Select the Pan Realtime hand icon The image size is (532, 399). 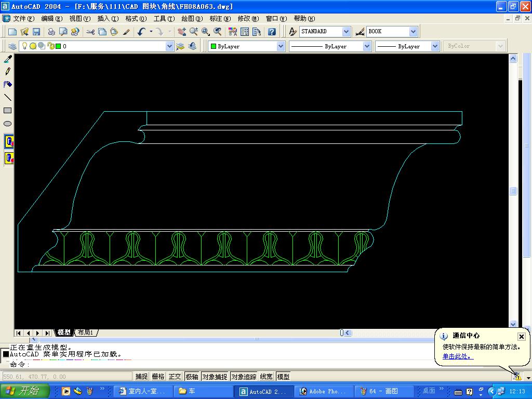coord(182,32)
